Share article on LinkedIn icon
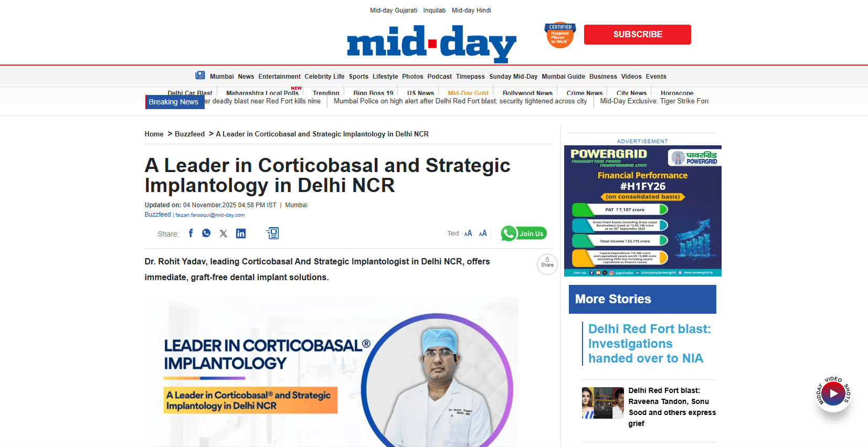This screenshot has height=447, width=868. pos(241,233)
